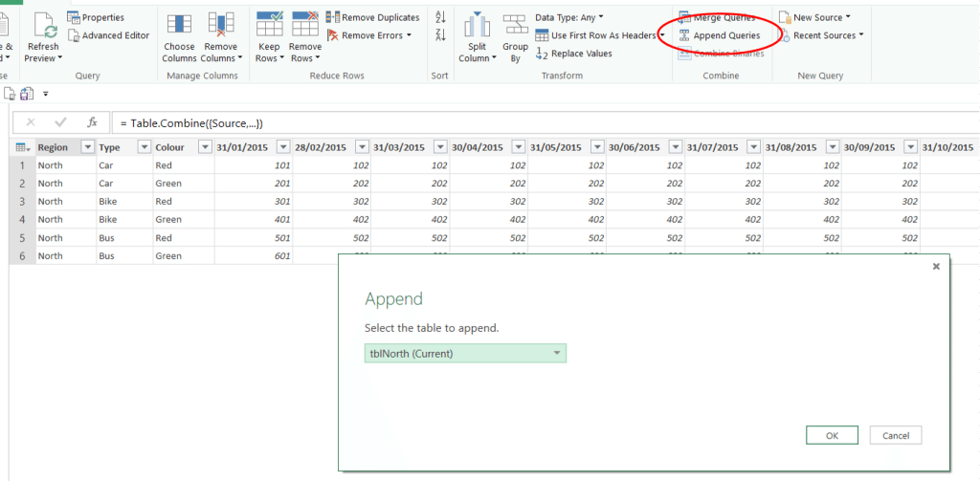Select row number 3

coord(23,202)
